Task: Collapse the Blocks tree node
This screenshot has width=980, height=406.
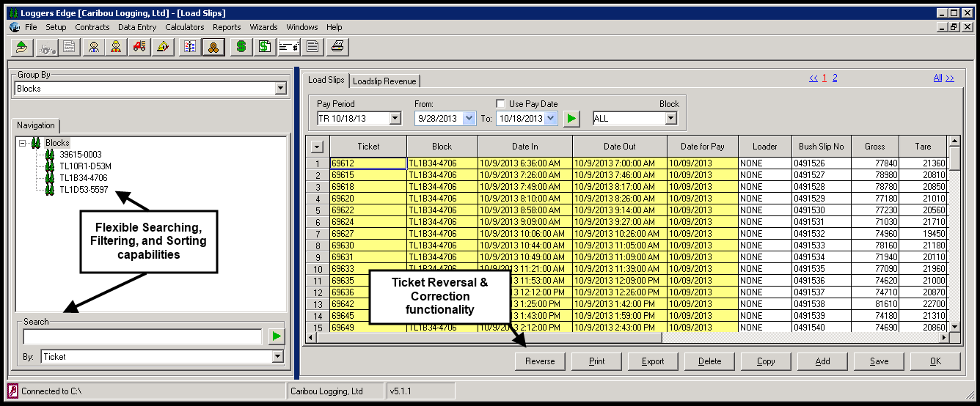Action: [x=22, y=143]
